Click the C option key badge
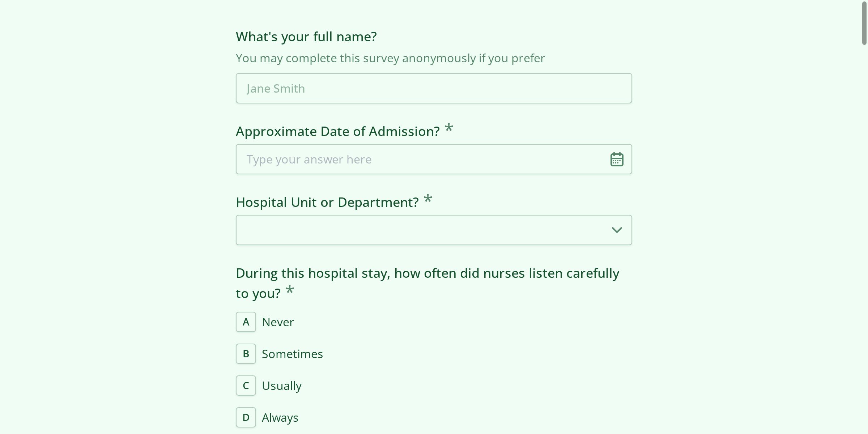 point(246,386)
